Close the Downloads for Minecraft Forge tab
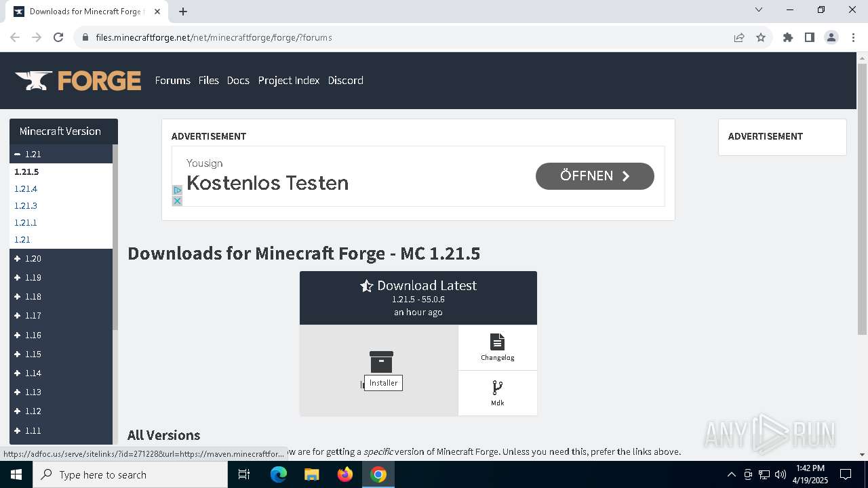This screenshot has width=868, height=488. [157, 12]
